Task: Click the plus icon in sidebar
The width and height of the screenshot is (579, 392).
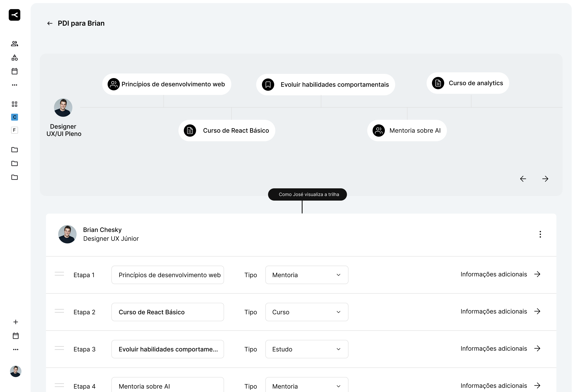Action: point(16,322)
